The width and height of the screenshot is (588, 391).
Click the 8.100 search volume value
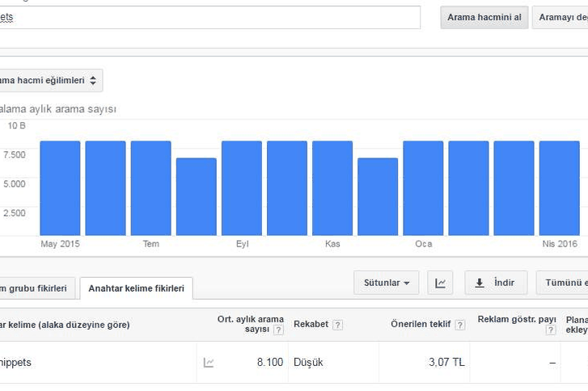click(270, 362)
